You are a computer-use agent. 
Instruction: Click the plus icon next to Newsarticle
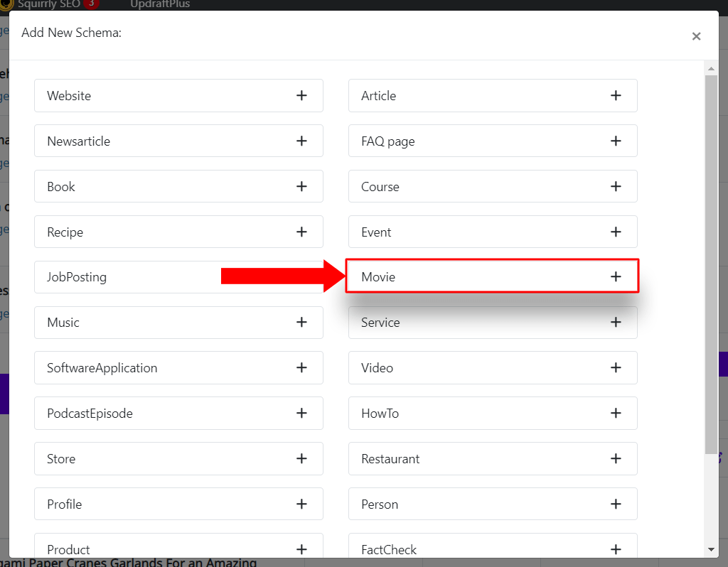[301, 141]
